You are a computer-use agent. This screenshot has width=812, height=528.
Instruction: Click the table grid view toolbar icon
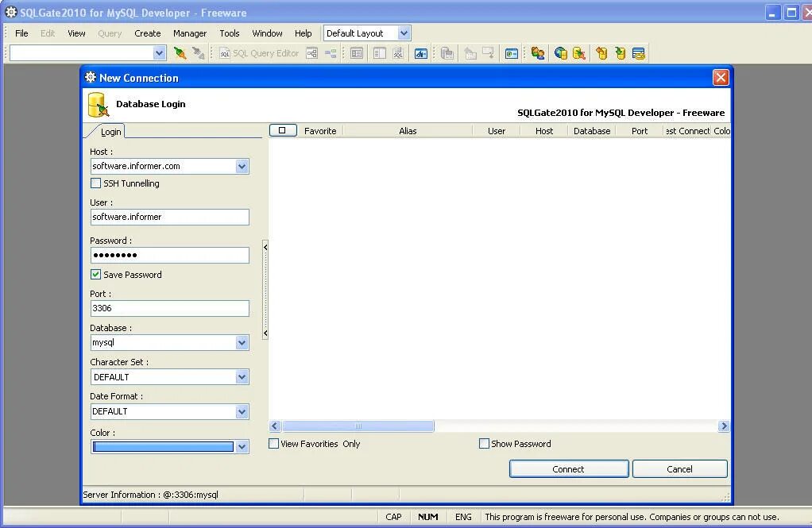[356, 52]
